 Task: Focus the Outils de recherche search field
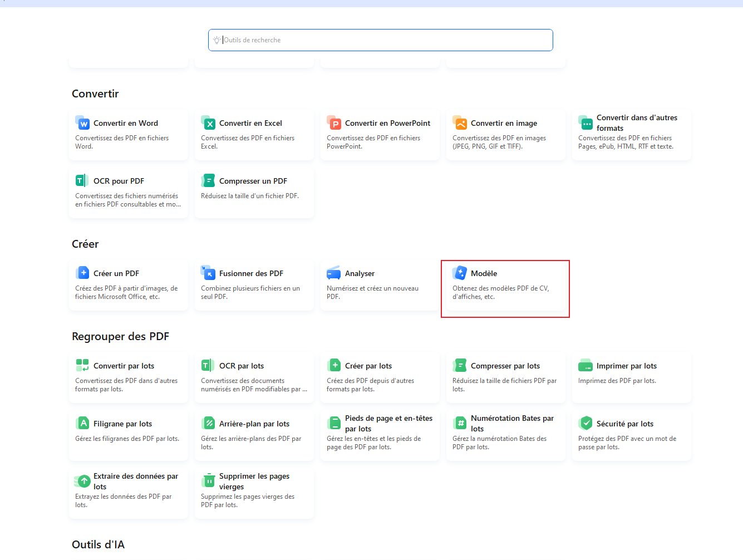pos(381,40)
